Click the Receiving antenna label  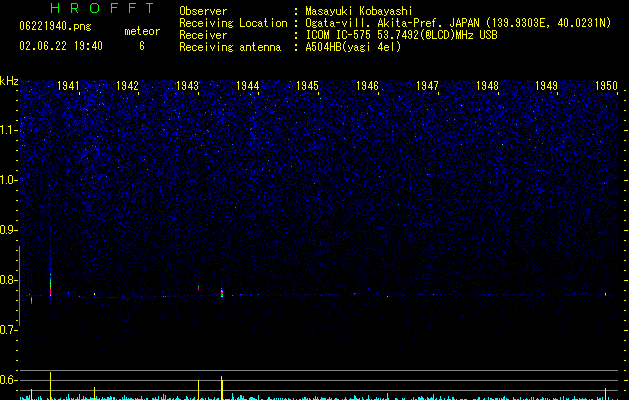(230, 47)
